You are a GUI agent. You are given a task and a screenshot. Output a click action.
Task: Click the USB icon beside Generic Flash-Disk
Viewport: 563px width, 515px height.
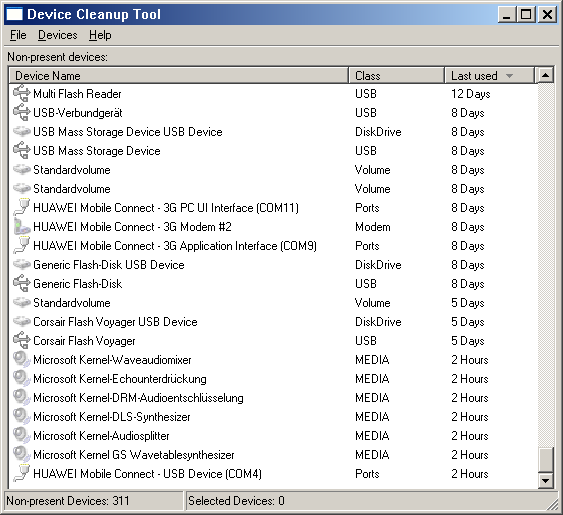click(22, 283)
